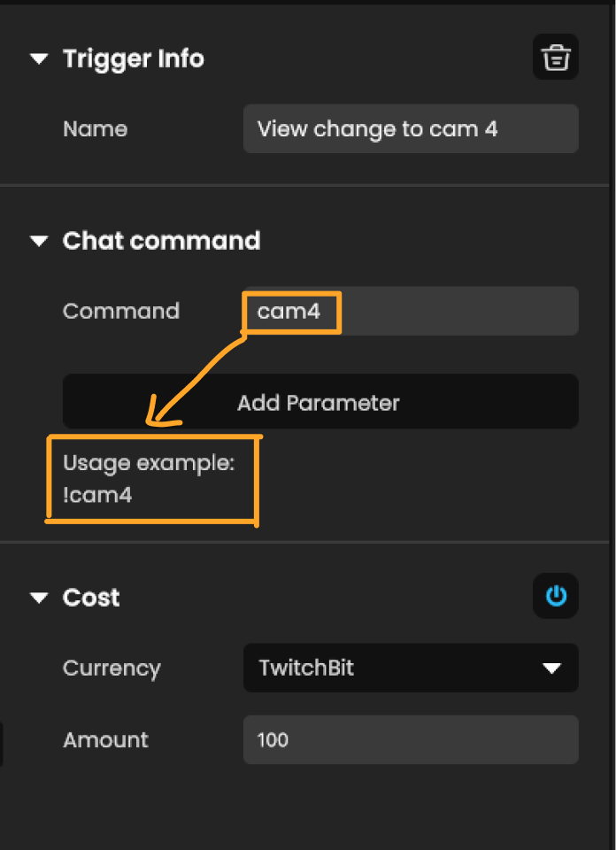Click the Chat command heading text
The height and width of the screenshot is (850, 616).
161,241
